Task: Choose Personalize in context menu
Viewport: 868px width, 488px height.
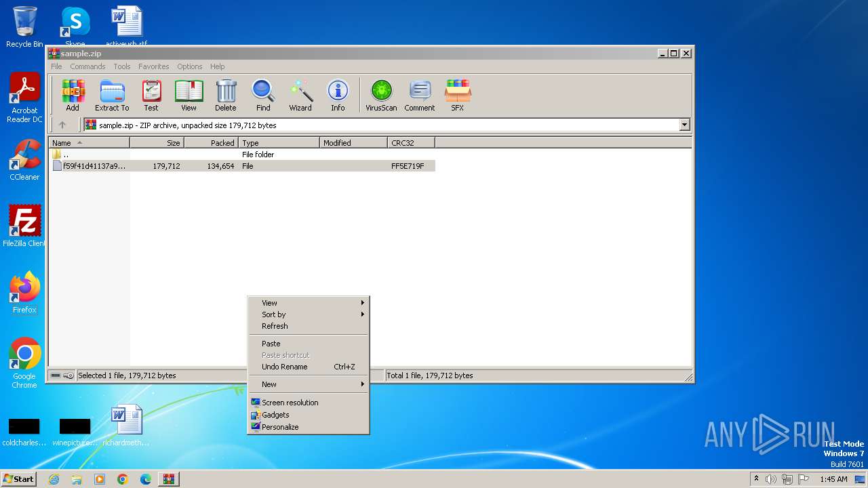Action: tap(308, 427)
